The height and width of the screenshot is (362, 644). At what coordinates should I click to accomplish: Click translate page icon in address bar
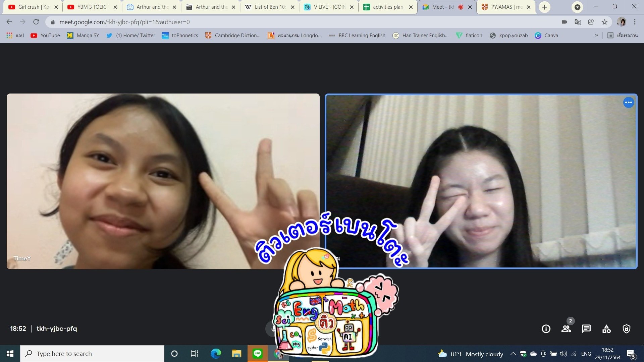point(578,22)
